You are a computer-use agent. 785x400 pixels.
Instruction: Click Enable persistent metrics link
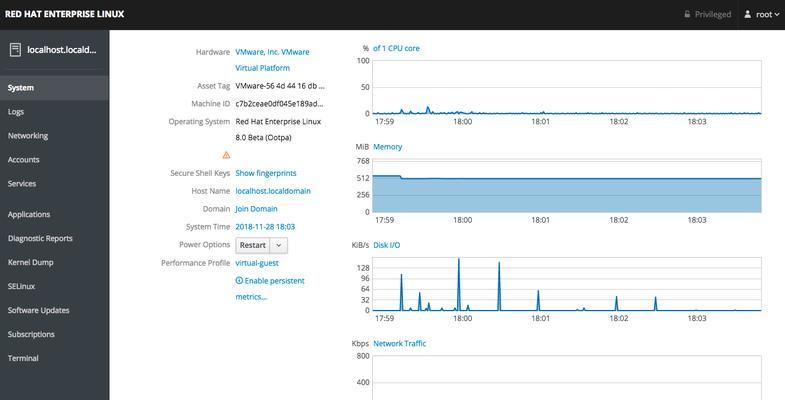click(x=270, y=289)
